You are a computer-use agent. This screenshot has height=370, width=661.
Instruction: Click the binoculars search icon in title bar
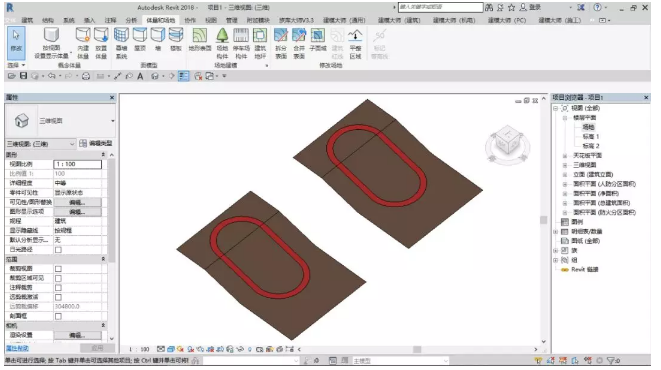[x=489, y=7]
